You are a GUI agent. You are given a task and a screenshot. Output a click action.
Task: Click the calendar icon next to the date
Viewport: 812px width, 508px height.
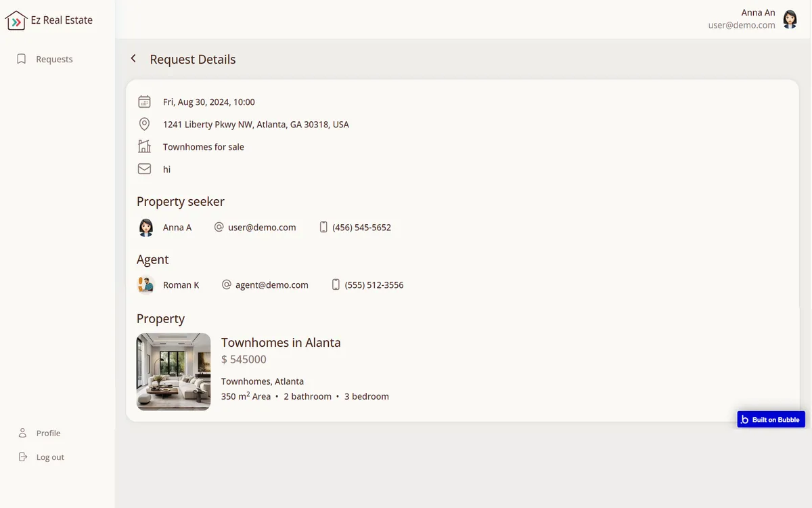[144, 102]
